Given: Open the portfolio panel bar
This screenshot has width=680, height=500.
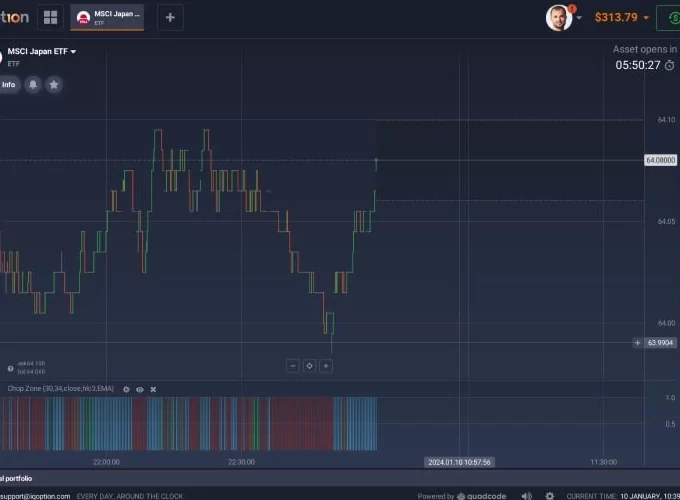Looking at the screenshot, I should pyautogui.click(x=340, y=478).
